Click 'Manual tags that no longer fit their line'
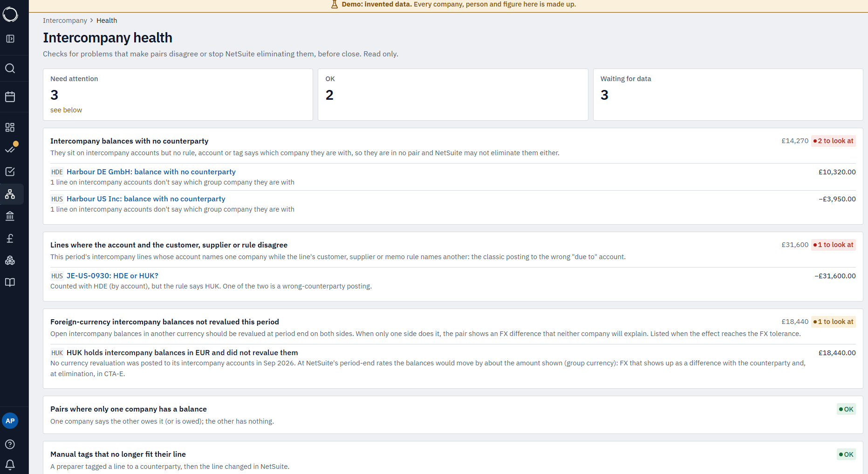 [118, 454]
